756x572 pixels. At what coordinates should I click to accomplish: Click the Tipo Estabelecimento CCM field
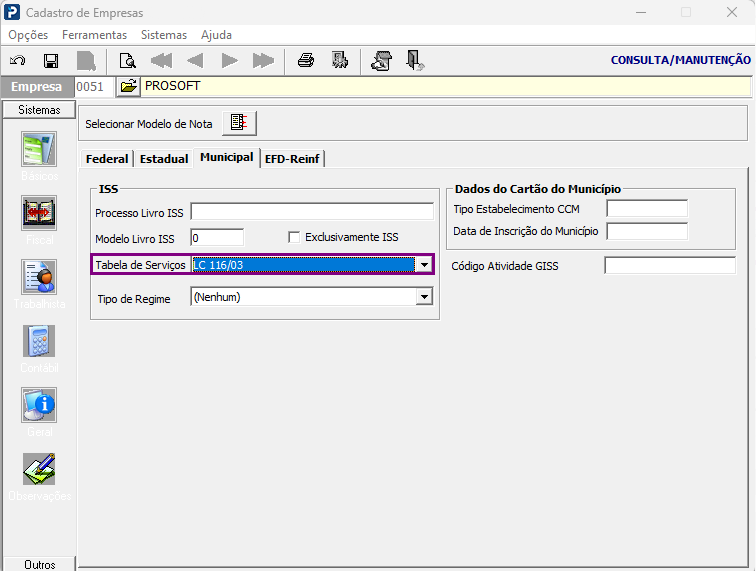pos(647,209)
